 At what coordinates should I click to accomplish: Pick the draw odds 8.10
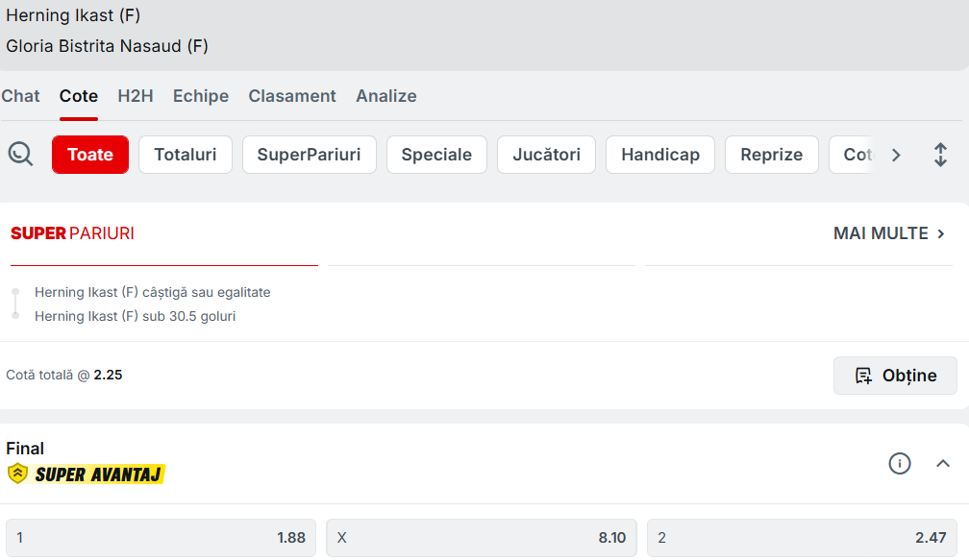click(481, 538)
